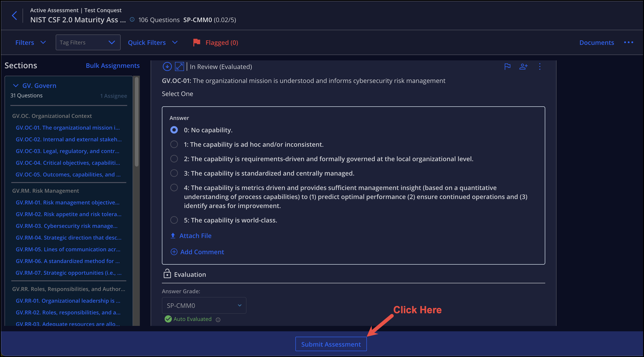Open question GV.OC-05 Outcomes, capabilities
Viewport: 644px width, 357px height.
[x=68, y=175]
